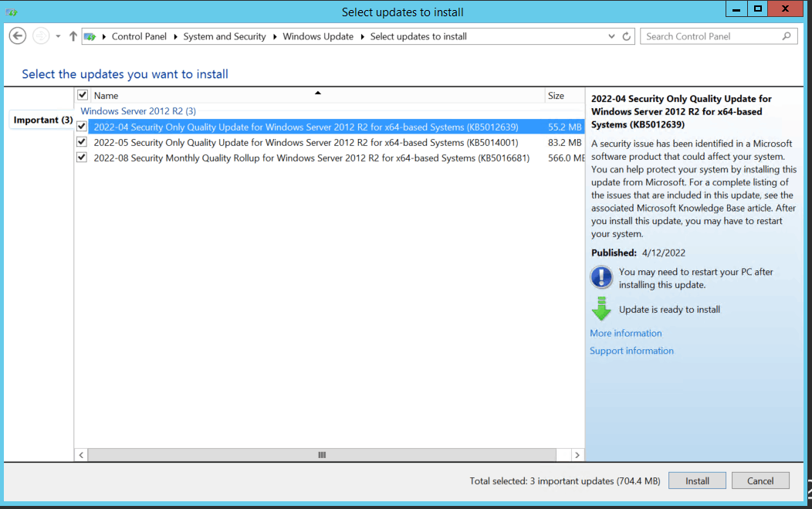812x509 pixels.
Task: Focus the Search Control Panel field
Action: [719, 36]
